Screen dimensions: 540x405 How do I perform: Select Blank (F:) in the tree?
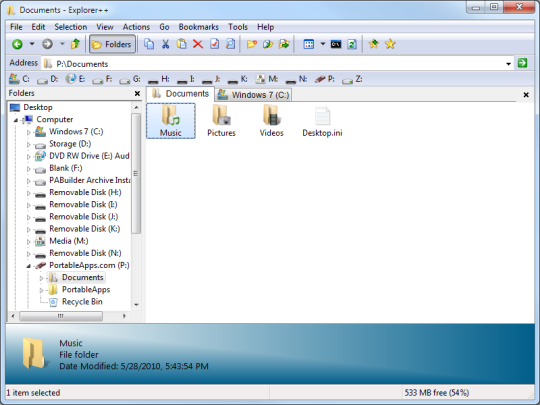point(65,168)
